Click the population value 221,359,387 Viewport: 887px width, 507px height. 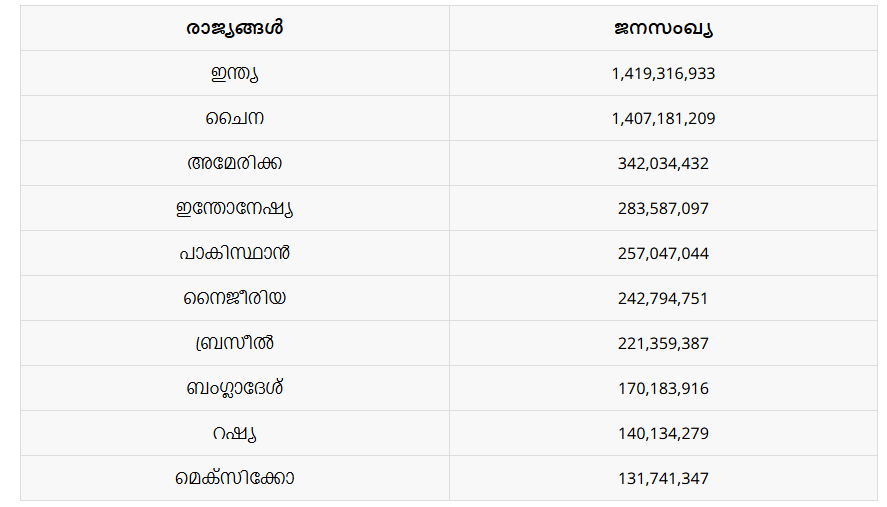pos(663,343)
